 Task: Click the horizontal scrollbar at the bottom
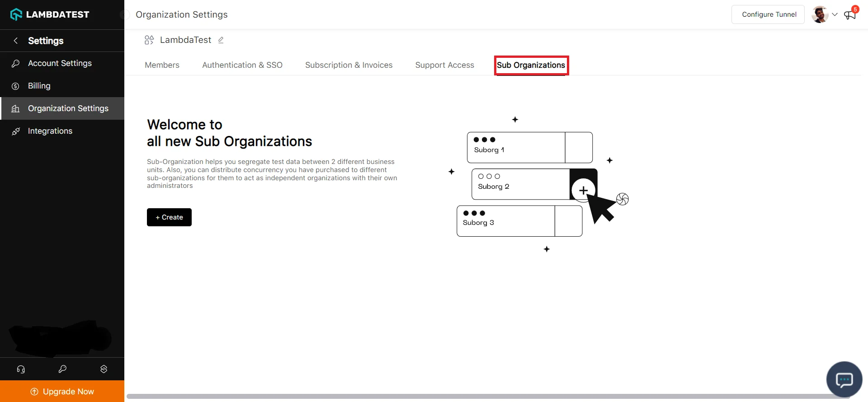(x=488, y=397)
